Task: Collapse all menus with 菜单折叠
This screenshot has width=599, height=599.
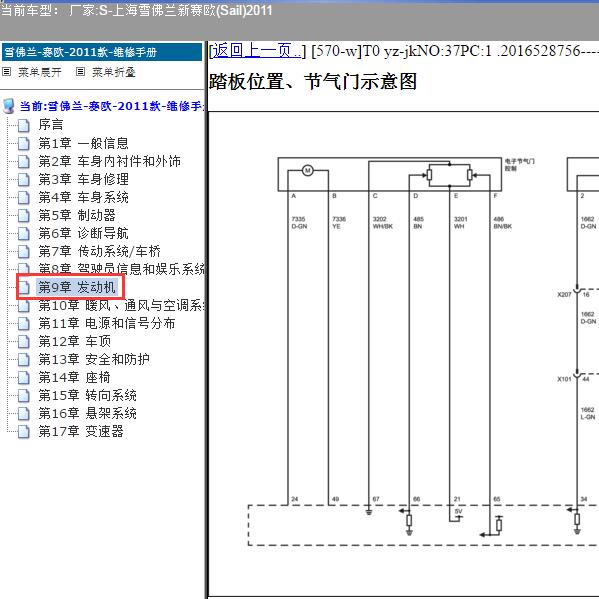Action: point(114,72)
